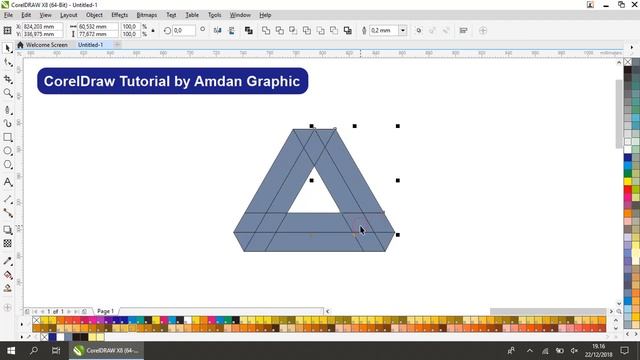Open the outline width dropdown arrow
Image resolution: width=640 pixels, height=360 pixels.
pos(403,30)
